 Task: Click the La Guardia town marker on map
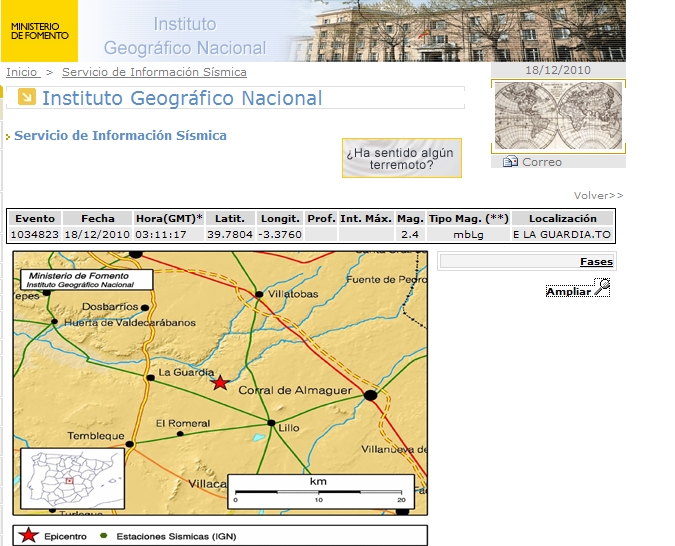tap(150, 378)
